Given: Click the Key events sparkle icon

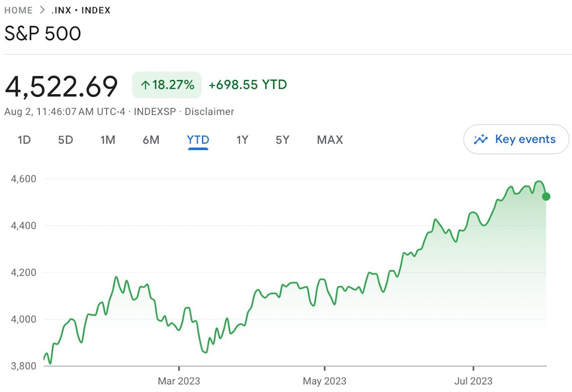Looking at the screenshot, I should pyautogui.click(x=481, y=140).
